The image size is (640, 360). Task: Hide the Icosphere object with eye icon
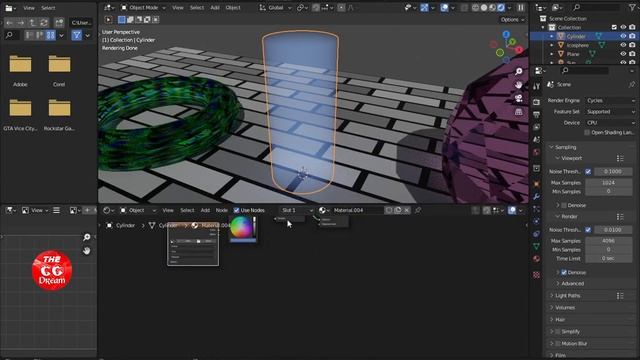(623, 45)
